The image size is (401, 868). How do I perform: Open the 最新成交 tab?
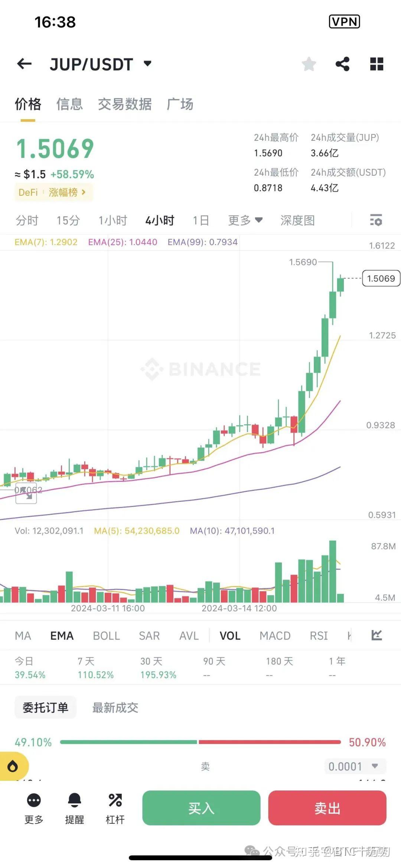coord(115,708)
